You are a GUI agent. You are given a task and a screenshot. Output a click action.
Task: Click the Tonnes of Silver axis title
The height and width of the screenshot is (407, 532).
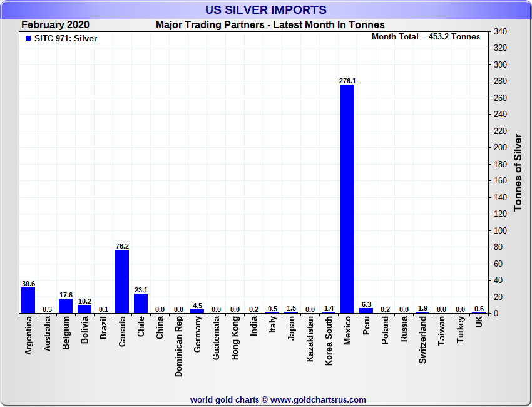518,172
